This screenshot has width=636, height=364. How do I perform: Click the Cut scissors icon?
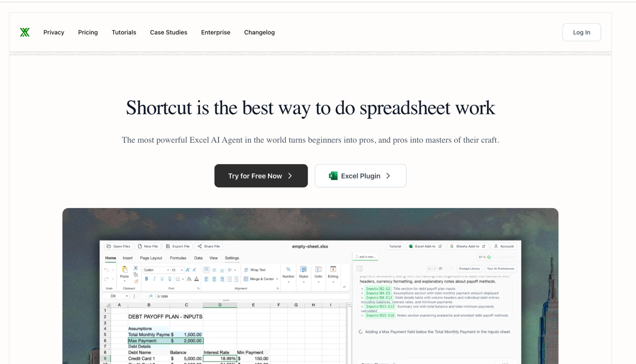coord(136,268)
